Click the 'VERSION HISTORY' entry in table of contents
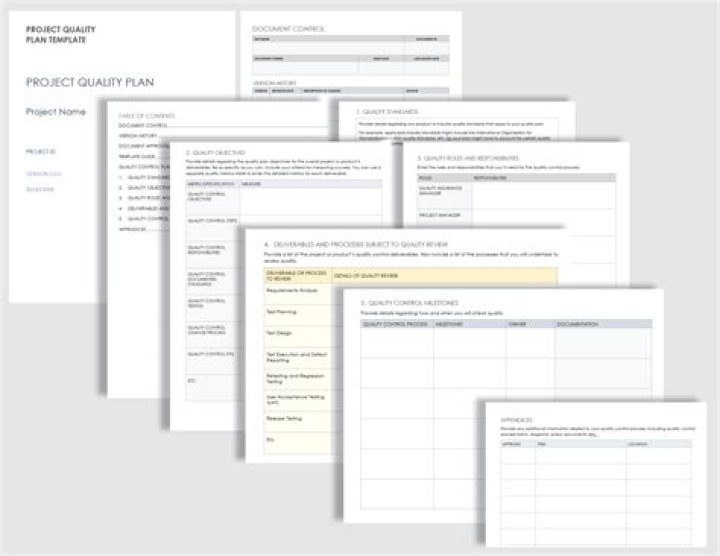The width and height of the screenshot is (720, 556). pos(138,136)
